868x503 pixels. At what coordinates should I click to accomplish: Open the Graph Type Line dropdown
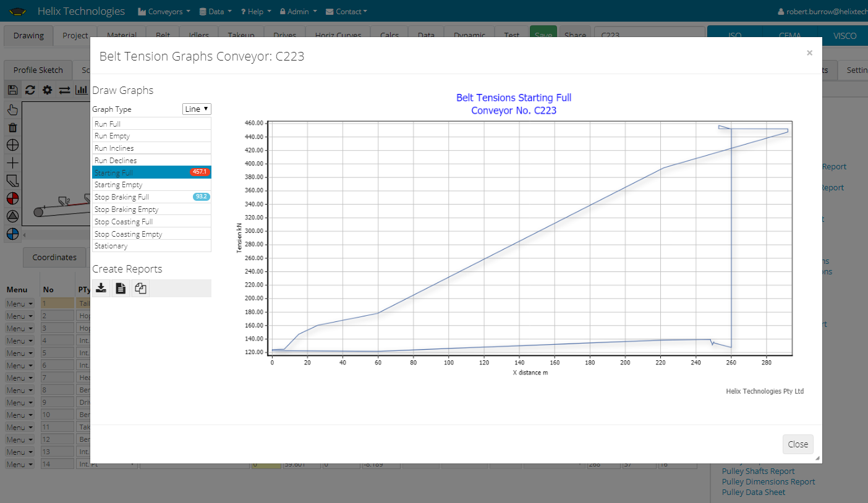pyautogui.click(x=197, y=109)
